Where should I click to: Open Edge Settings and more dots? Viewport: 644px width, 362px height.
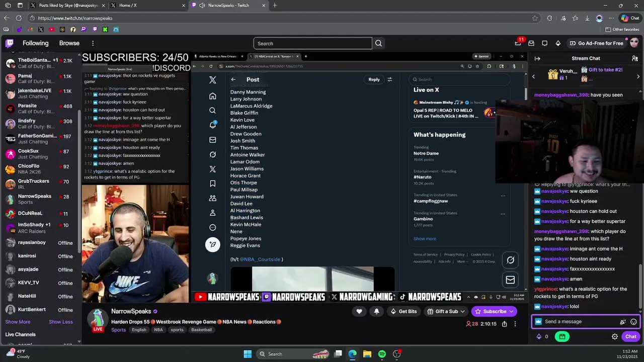click(x=611, y=18)
